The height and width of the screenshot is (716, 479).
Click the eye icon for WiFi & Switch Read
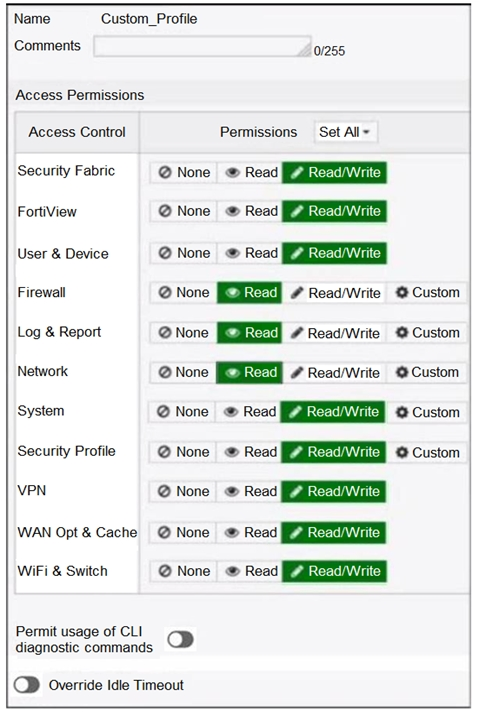click(x=233, y=571)
